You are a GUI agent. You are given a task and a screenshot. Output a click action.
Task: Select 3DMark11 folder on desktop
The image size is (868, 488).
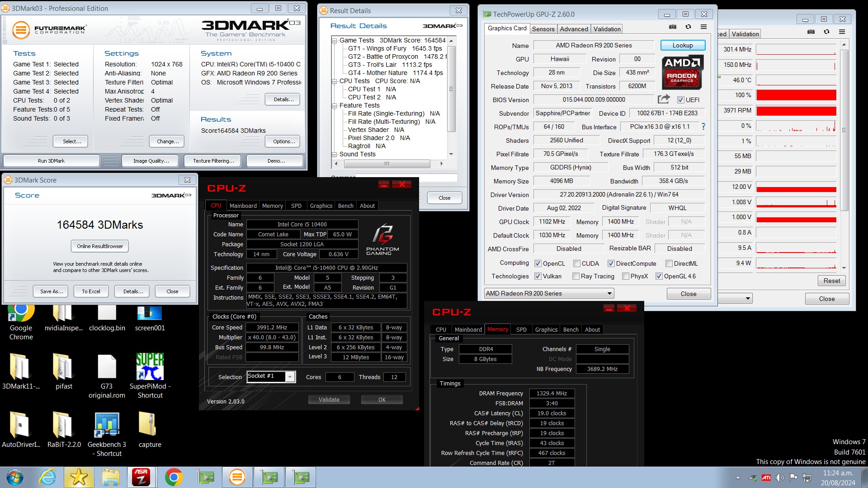[21, 371]
